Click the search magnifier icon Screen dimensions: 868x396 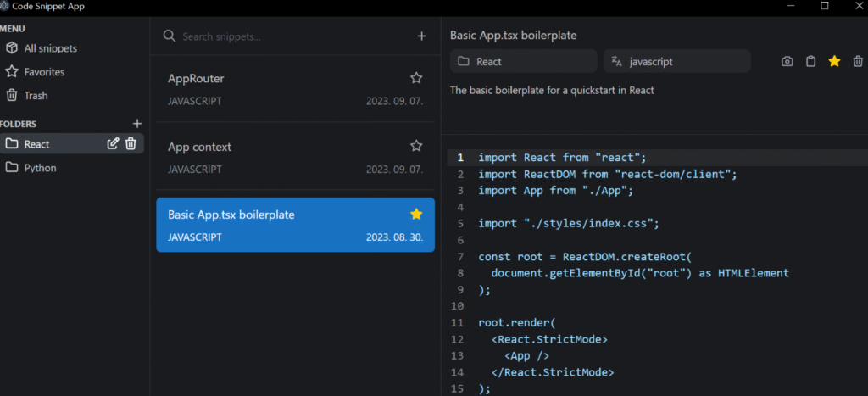[169, 36]
